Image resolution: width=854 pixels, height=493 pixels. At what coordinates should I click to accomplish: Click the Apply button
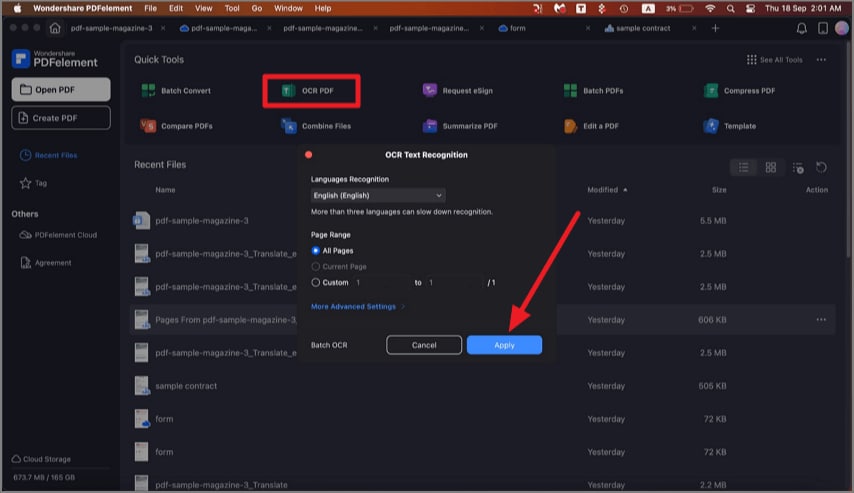coord(504,345)
